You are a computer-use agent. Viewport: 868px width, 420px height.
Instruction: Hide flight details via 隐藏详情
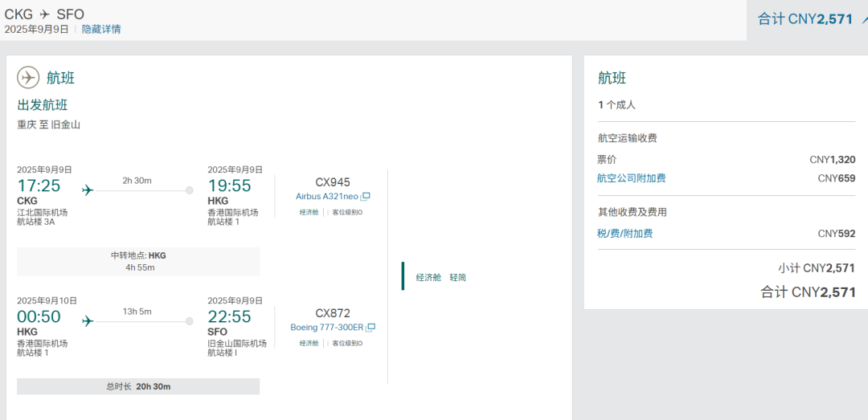point(101,29)
